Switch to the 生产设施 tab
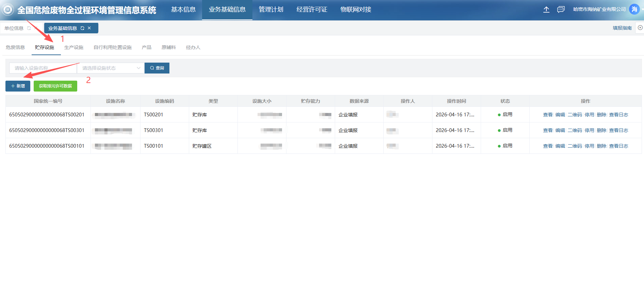 point(74,47)
